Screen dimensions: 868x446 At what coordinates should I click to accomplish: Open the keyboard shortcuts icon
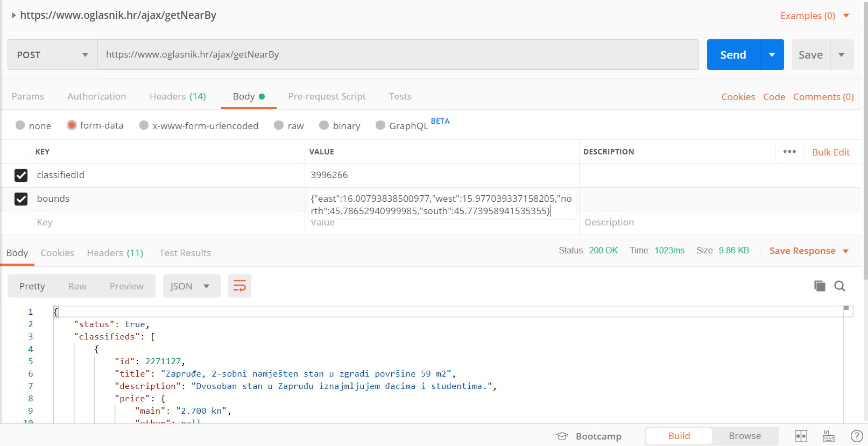coord(829,436)
